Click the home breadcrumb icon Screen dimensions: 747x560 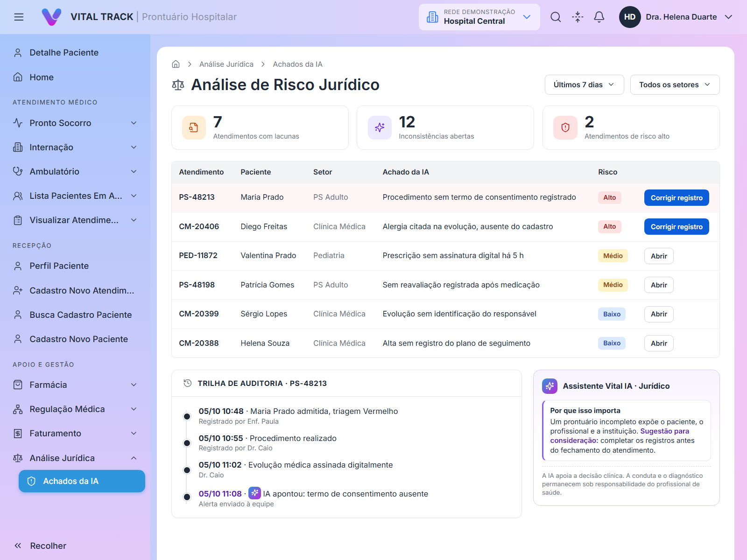176,64
